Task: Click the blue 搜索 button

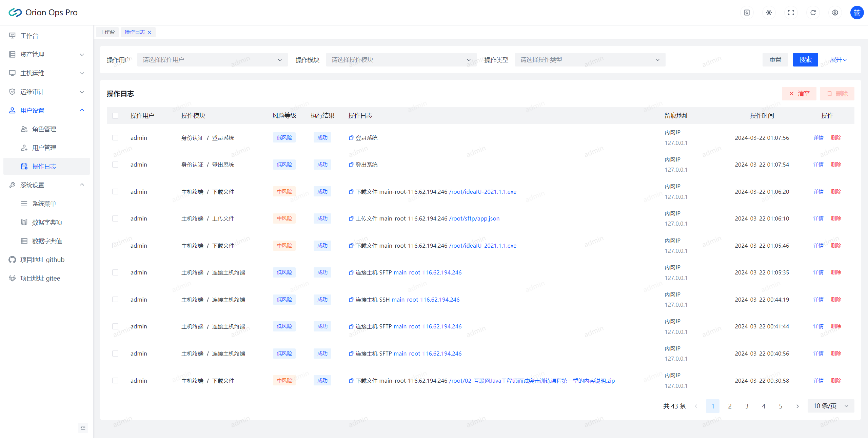Action: click(805, 60)
